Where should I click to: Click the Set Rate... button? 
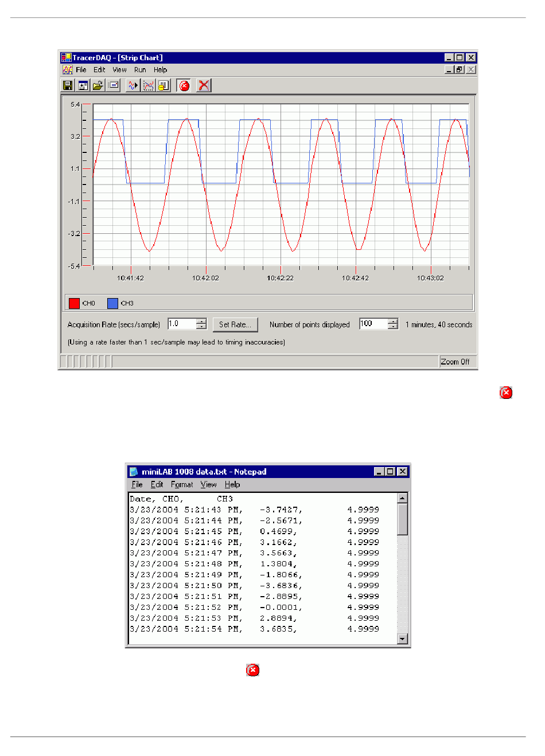pyautogui.click(x=235, y=324)
